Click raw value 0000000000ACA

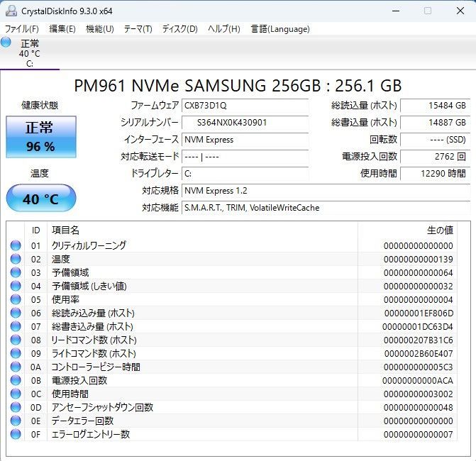(x=418, y=381)
